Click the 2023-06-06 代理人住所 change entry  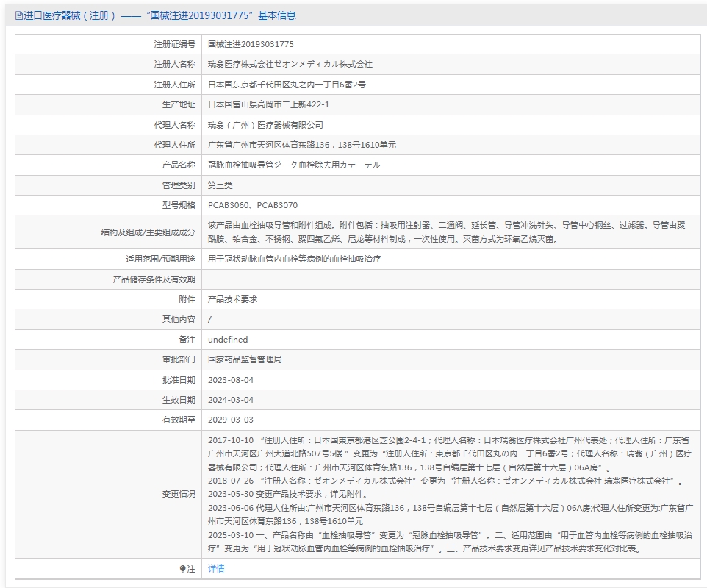click(450, 514)
